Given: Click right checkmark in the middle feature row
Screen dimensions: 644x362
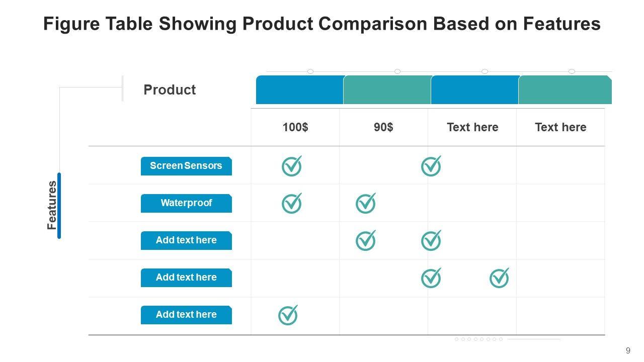Looking at the screenshot, I should [431, 240].
